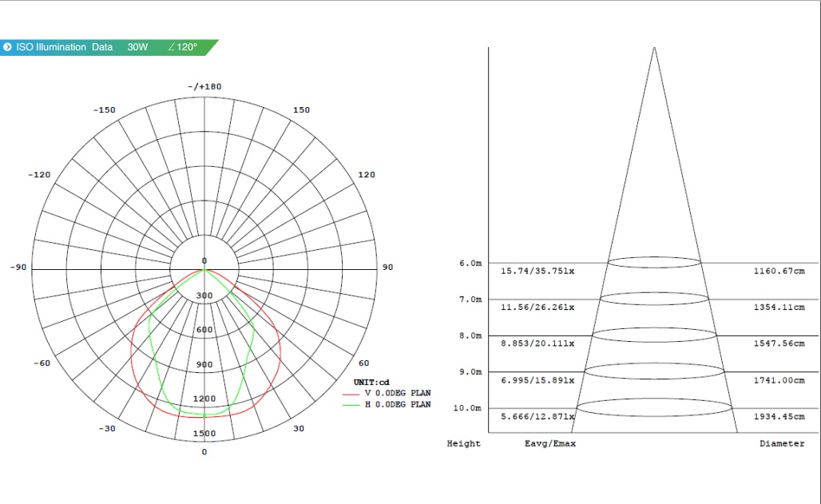Click the '∠120°' beam angle label
The width and height of the screenshot is (821, 504).
[183, 47]
